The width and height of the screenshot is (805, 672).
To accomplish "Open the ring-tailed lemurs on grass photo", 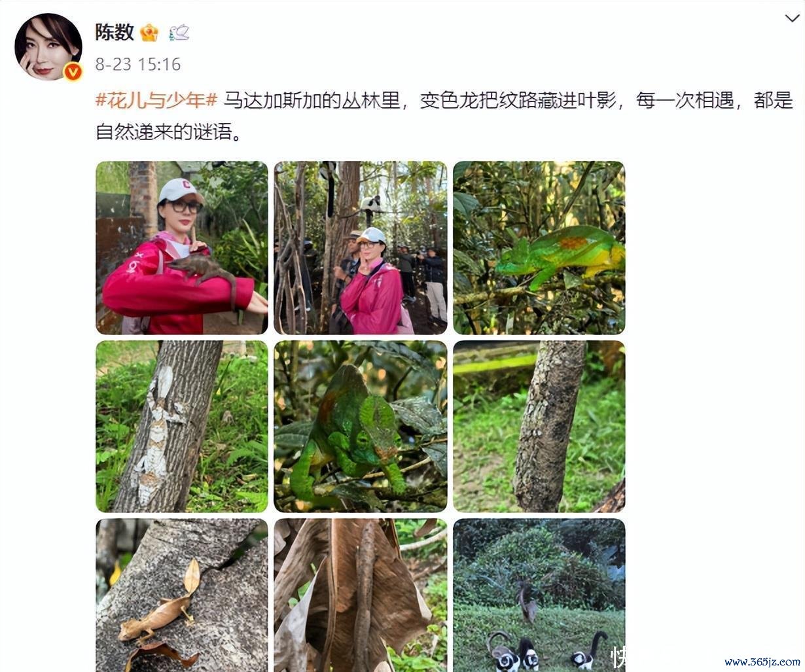I will (539, 595).
